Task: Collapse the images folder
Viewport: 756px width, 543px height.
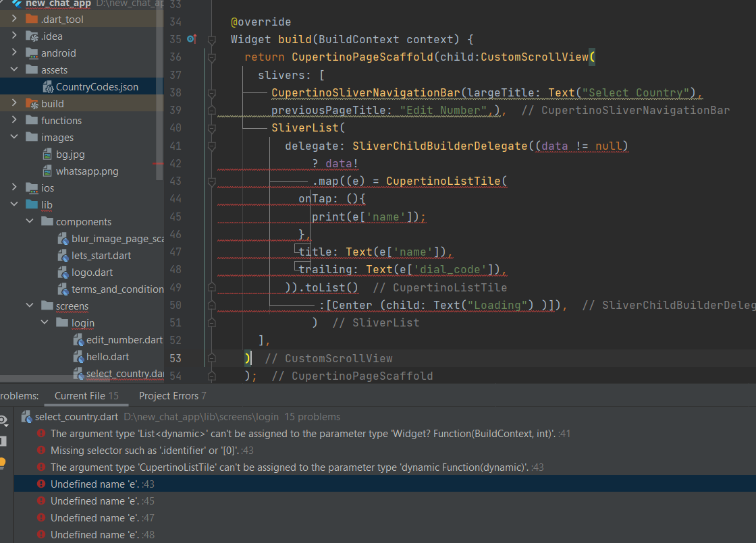Action: pyautogui.click(x=14, y=137)
